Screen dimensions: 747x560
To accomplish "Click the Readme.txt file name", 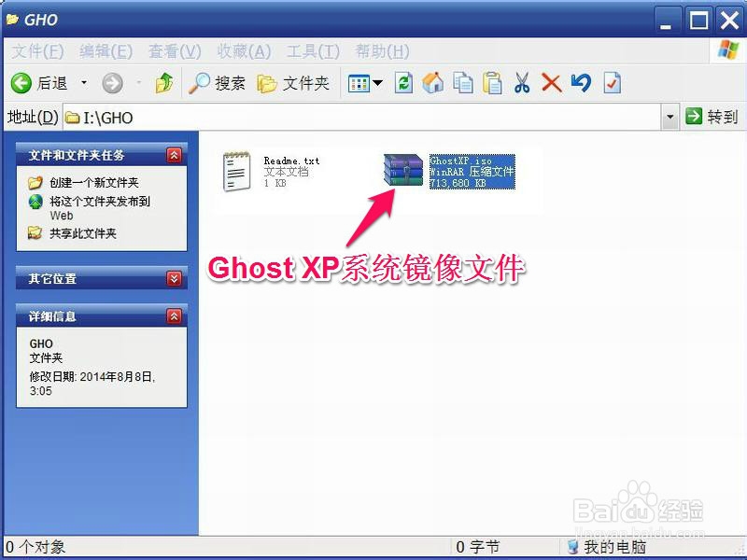I will pos(291,161).
